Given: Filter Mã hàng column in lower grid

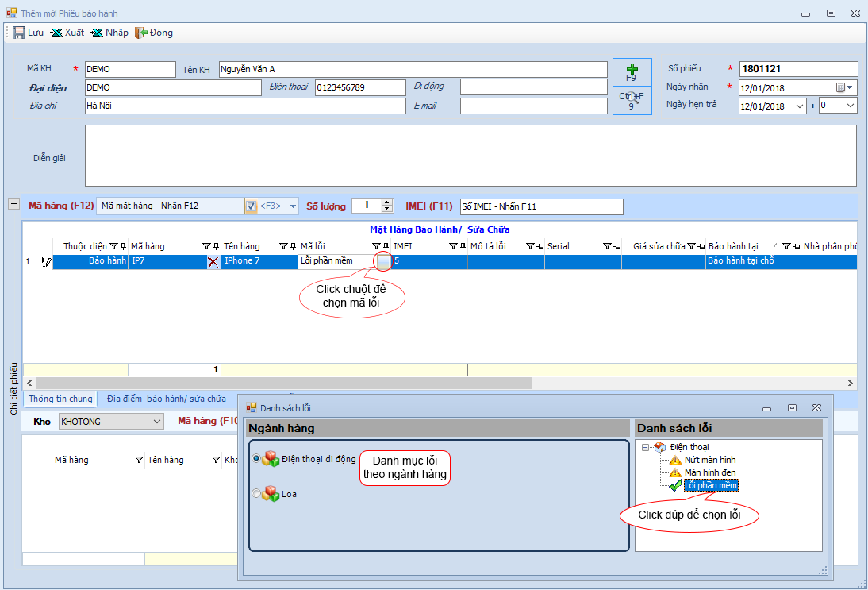Looking at the screenshot, I should pyautogui.click(x=139, y=460).
